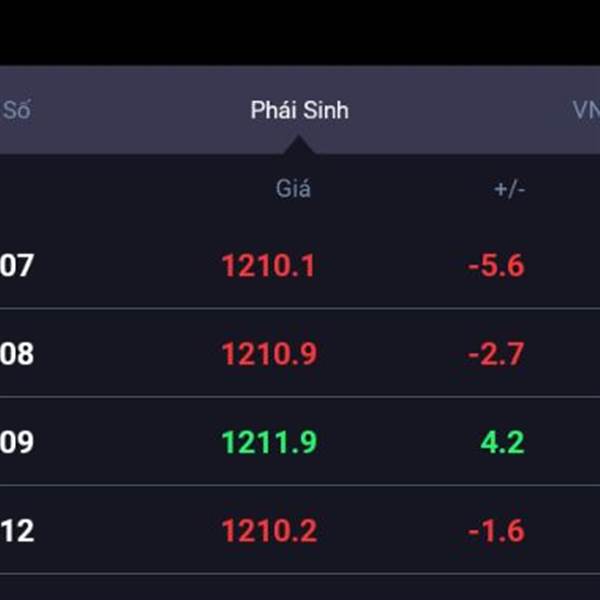
Task: Open the contract row ending 09
Action: pos(300,442)
